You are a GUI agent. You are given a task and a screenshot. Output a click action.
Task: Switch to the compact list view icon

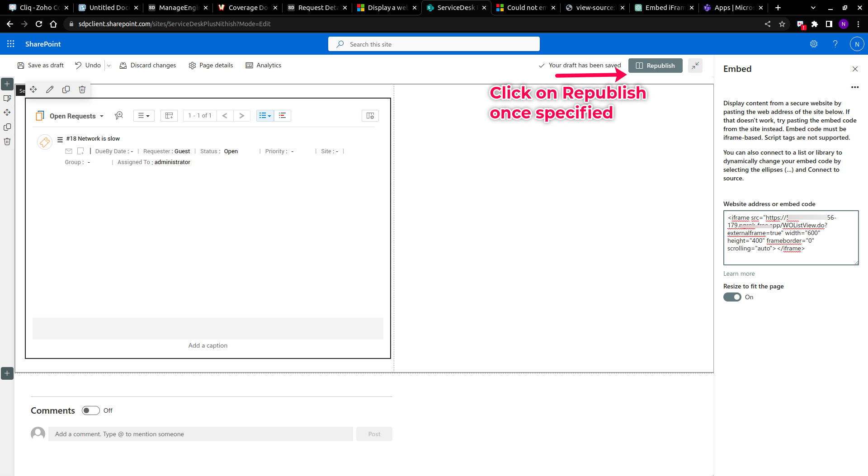click(x=283, y=116)
